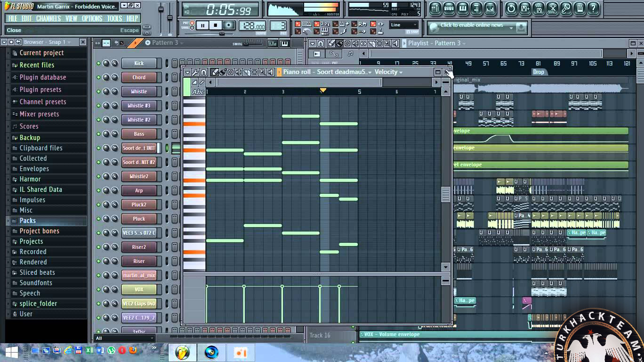This screenshot has height=362, width=644.
Task: Select Zoom tool in Piano roll
Action: 262,72
